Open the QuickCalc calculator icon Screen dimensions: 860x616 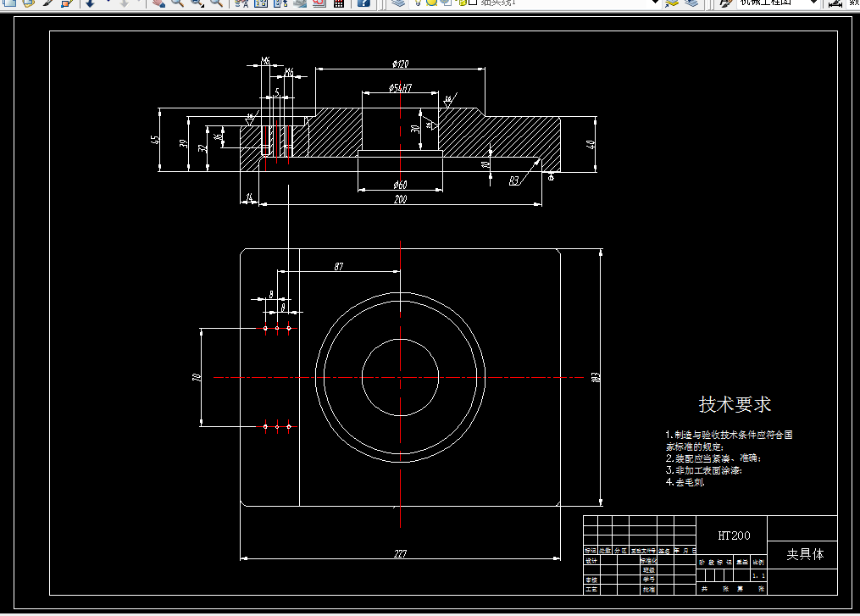pyautogui.click(x=339, y=3)
